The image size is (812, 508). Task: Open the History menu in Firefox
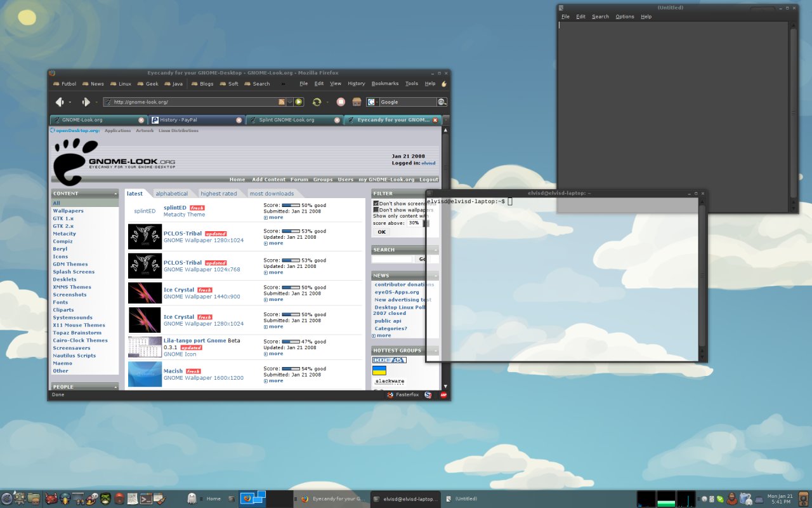click(357, 83)
